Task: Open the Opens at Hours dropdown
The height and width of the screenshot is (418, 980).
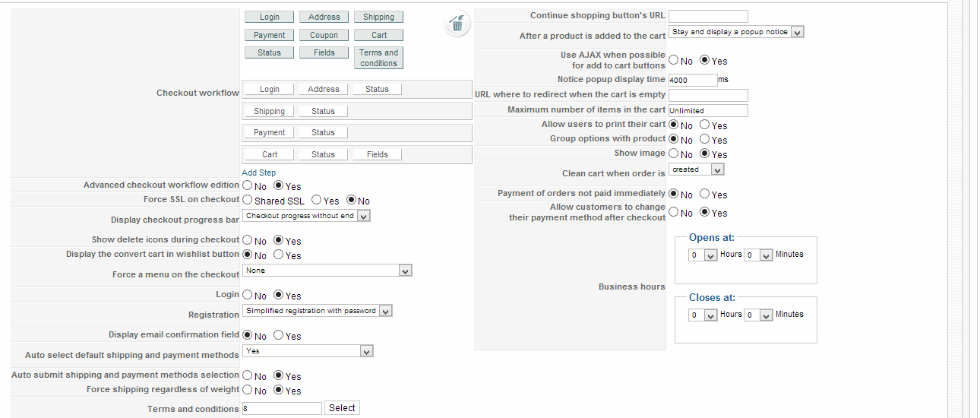Action: point(703,255)
